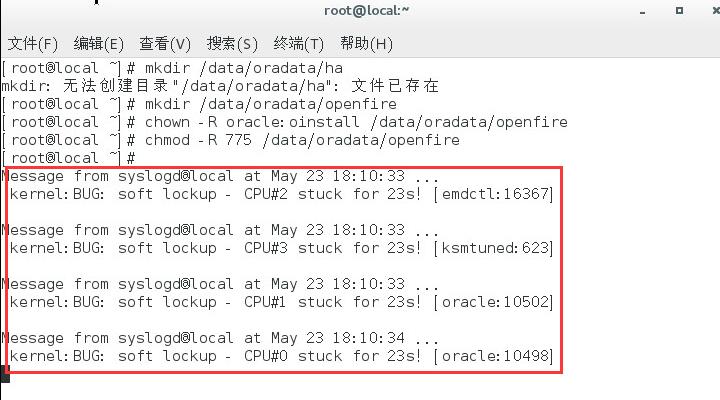Click the CPU#1 oracle:10502 lockup message
The width and height of the screenshot is (720, 400).
click(281, 302)
